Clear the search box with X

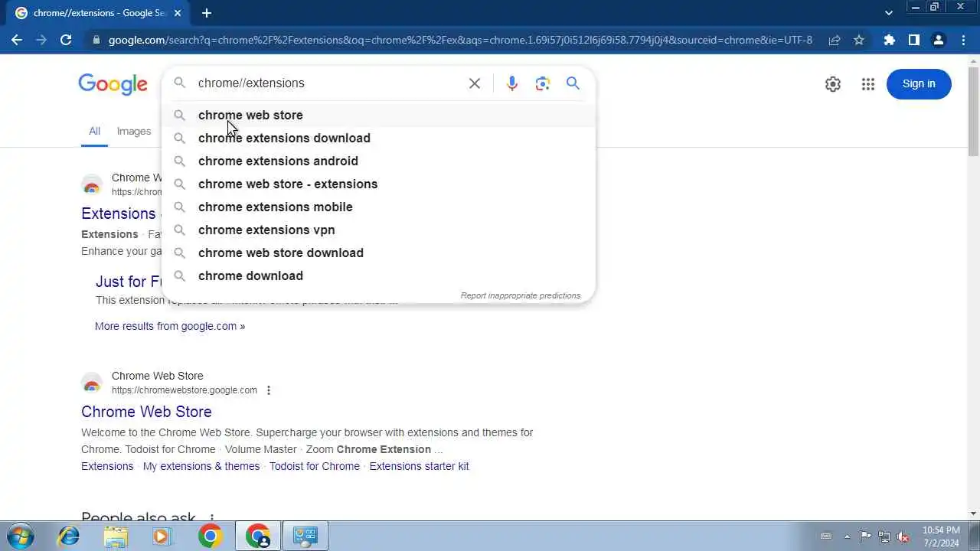point(475,83)
